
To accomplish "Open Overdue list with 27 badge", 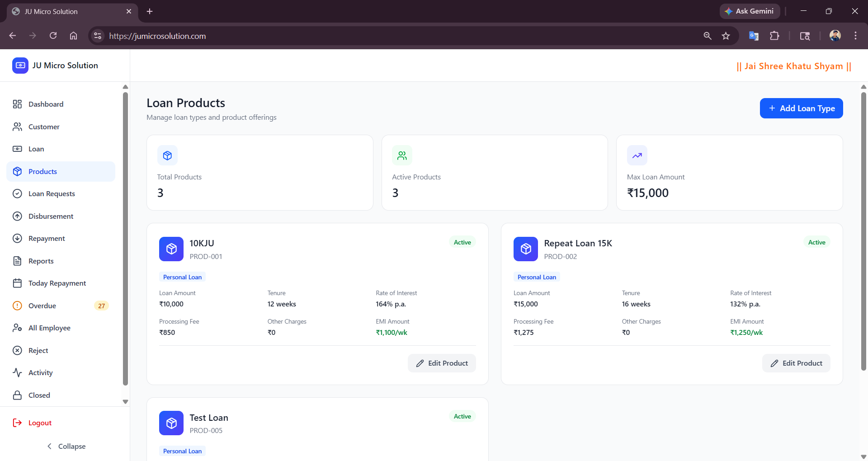I will click(x=61, y=306).
